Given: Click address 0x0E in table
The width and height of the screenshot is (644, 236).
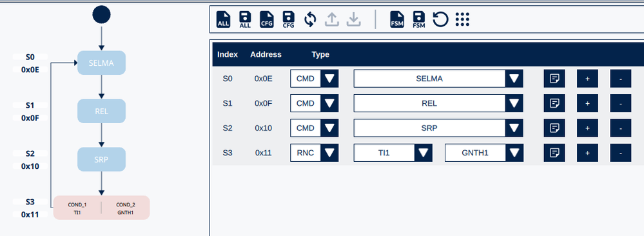Looking at the screenshot, I should (x=263, y=79).
